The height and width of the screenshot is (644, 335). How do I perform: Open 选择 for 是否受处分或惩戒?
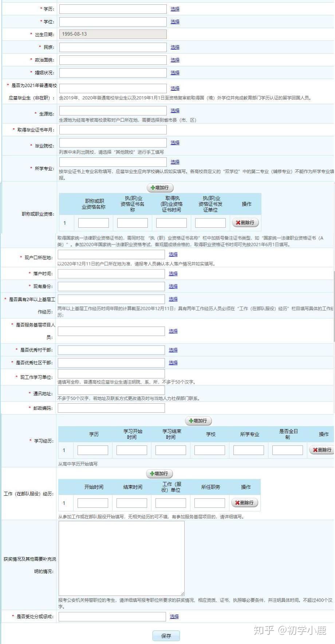[174, 617]
